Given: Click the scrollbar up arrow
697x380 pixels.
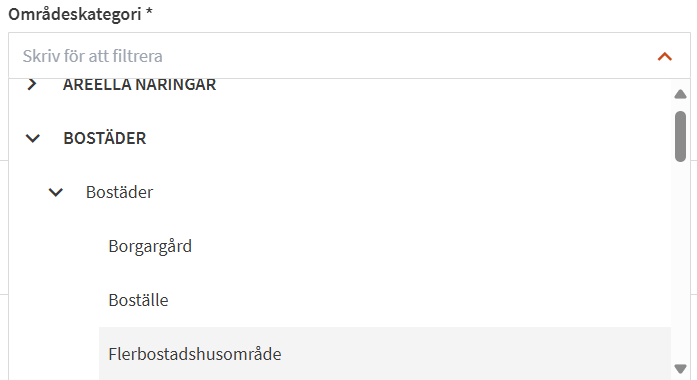Looking at the screenshot, I should [680, 94].
